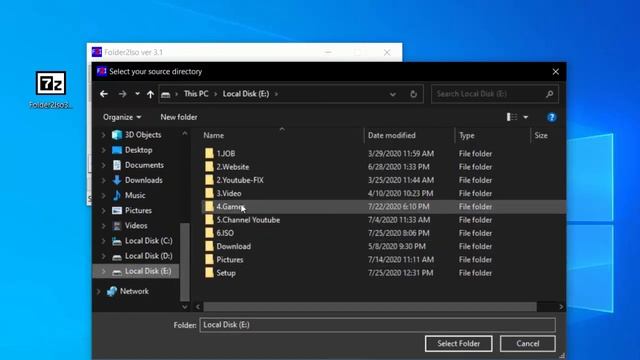Open the dialog help icon
Screen dimensions: 640x360
(551, 118)
